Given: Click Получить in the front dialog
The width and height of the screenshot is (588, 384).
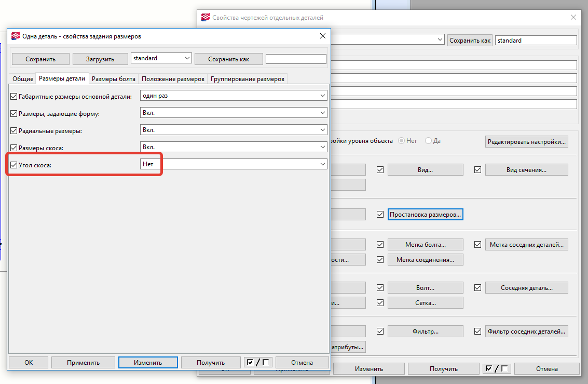Looking at the screenshot, I should (x=211, y=362).
